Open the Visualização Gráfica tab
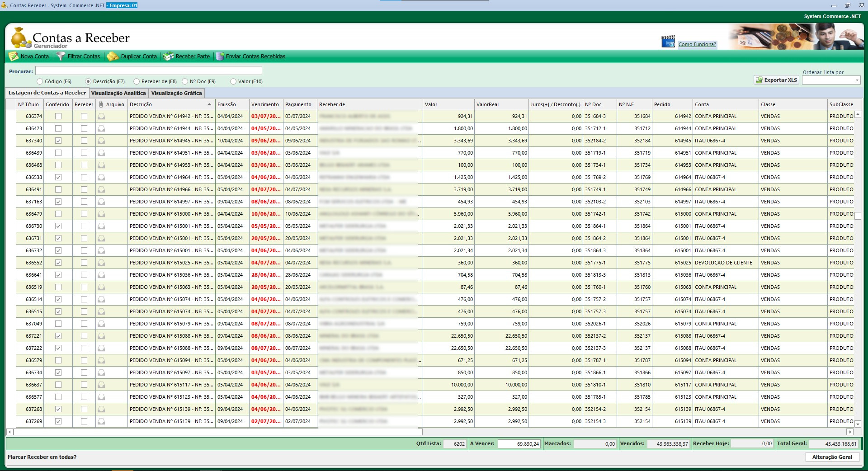868x471 pixels. point(176,93)
